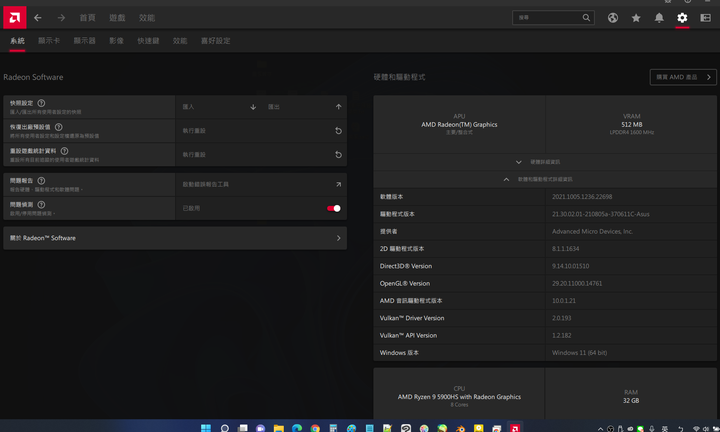Click Vulkan Driver Version row label

coord(411,318)
